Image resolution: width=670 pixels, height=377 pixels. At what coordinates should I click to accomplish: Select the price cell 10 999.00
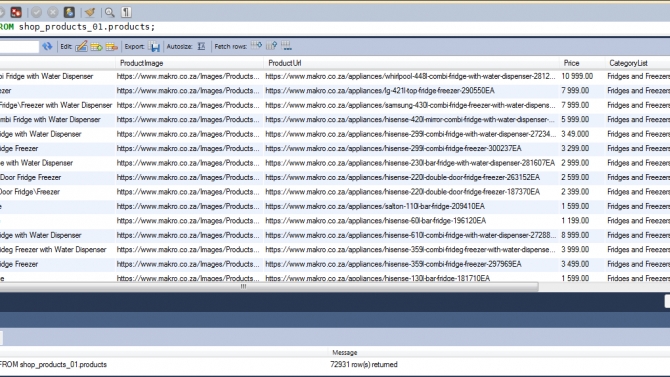pos(582,77)
